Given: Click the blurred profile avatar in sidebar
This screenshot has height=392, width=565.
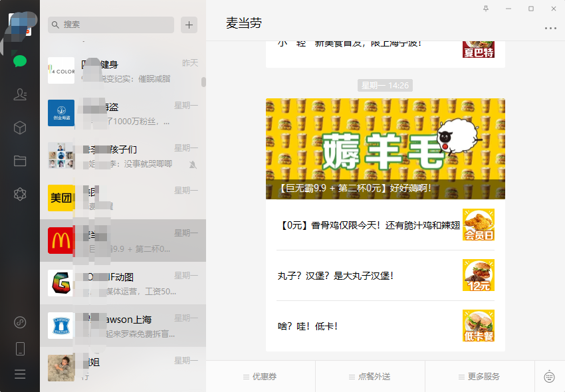Looking at the screenshot, I should pos(20,24).
